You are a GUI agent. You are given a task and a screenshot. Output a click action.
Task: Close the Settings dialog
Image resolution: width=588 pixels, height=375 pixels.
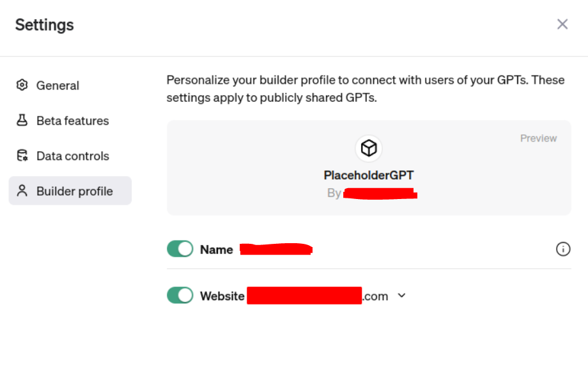point(562,24)
